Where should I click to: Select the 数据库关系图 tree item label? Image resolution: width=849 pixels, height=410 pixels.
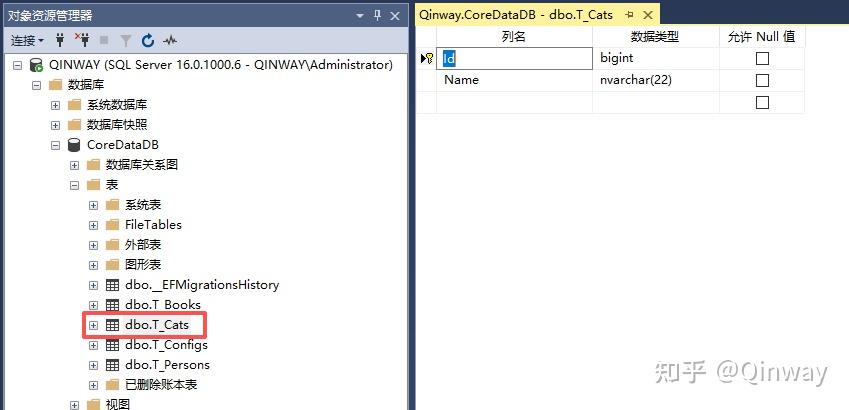coord(142,165)
